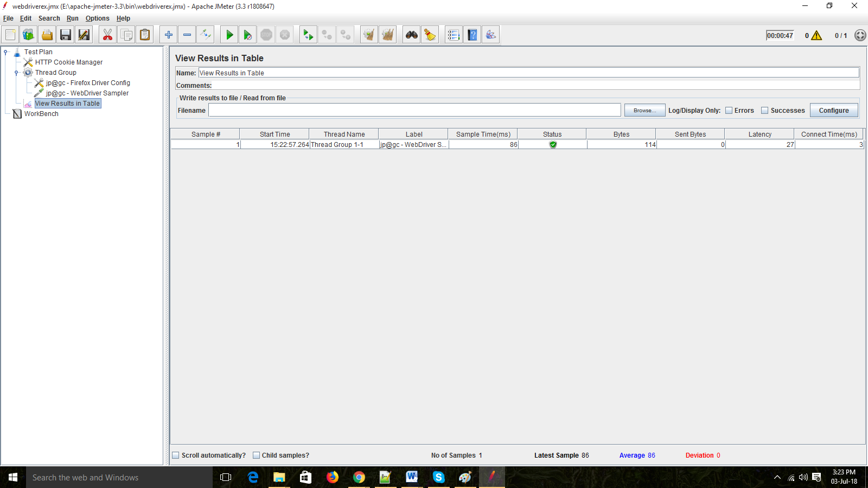Select View Results in Table tree node

click(x=68, y=104)
